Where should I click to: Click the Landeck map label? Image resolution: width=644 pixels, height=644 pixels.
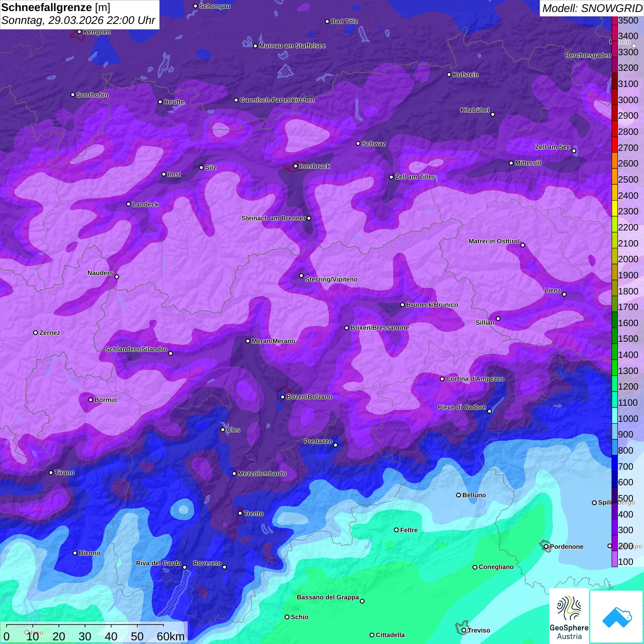click(145, 204)
